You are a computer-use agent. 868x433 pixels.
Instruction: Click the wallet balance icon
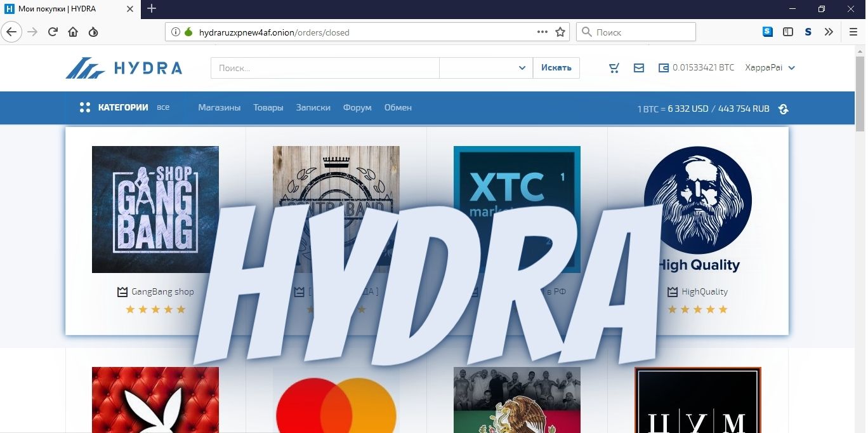(664, 68)
